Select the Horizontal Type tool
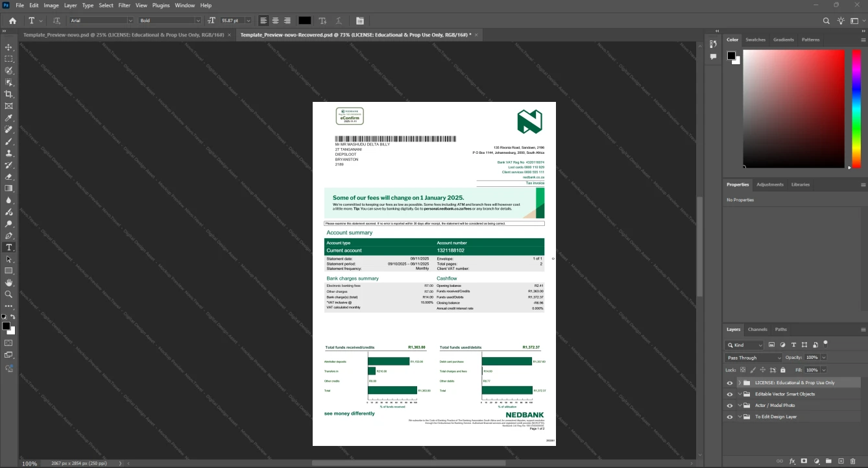 [9, 247]
